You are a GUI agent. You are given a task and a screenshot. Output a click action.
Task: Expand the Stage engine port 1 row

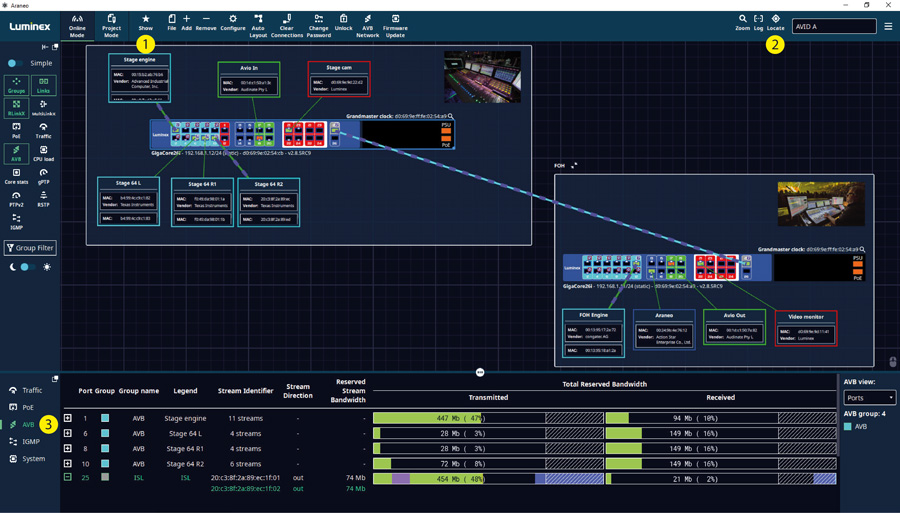pos(68,418)
